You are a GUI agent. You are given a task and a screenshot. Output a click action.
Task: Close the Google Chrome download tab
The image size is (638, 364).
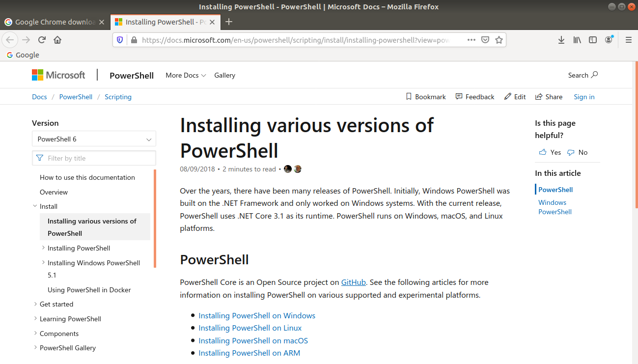(102, 22)
